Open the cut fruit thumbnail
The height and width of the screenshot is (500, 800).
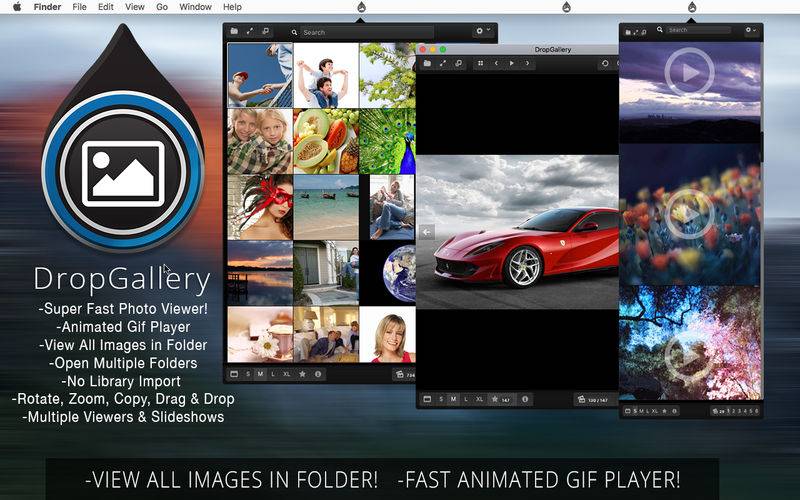tap(326, 141)
